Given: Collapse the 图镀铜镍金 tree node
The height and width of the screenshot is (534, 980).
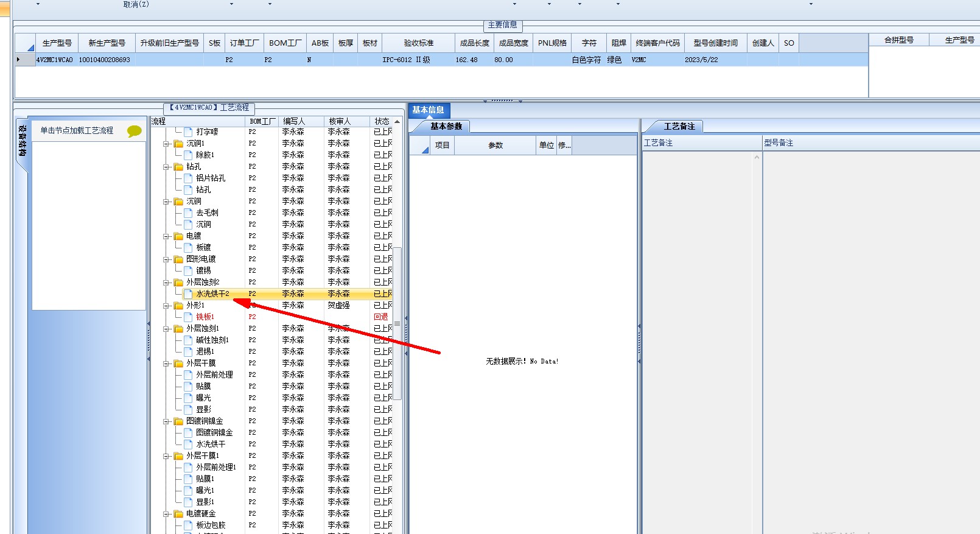Looking at the screenshot, I should click(x=166, y=421).
